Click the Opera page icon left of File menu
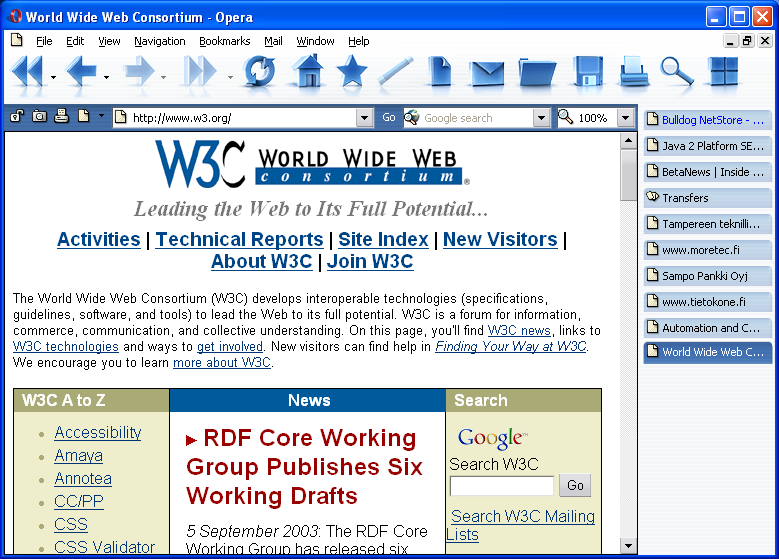 [17, 40]
